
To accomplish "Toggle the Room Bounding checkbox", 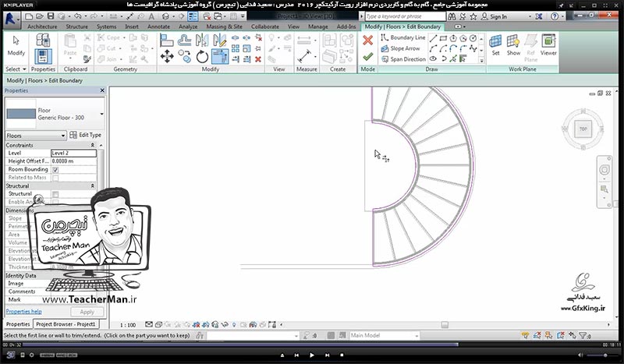I will pos(55,170).
